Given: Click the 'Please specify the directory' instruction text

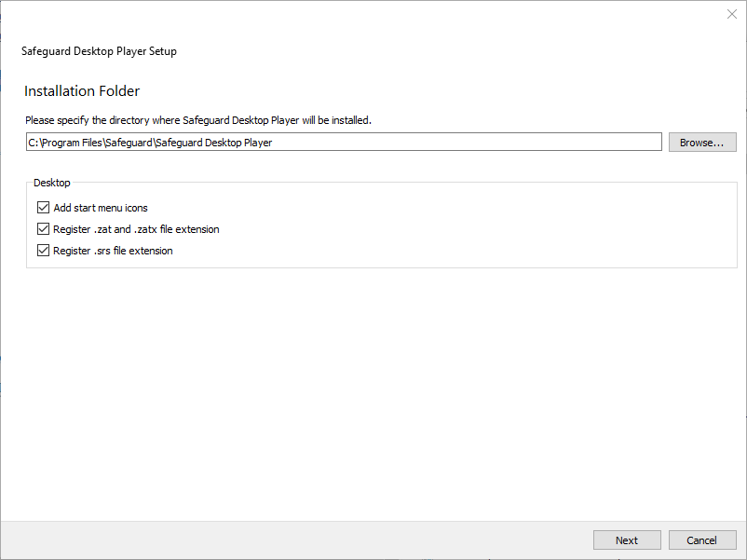Looking at the screenshot, I should coord(198,120).
